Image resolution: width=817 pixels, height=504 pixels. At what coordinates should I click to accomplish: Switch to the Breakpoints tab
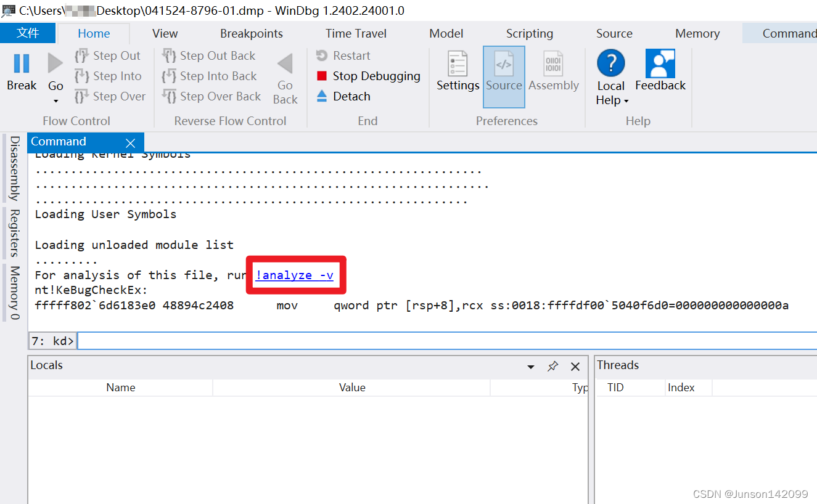252,33
